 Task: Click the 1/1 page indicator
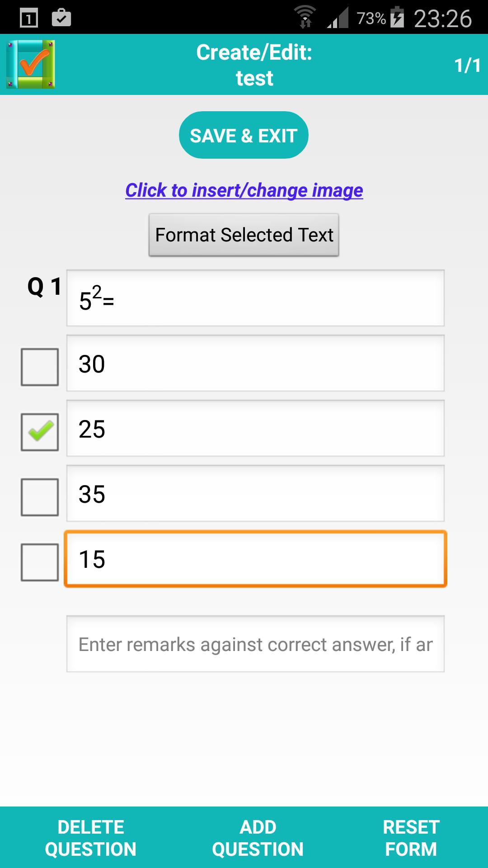(x=466, y=65)
